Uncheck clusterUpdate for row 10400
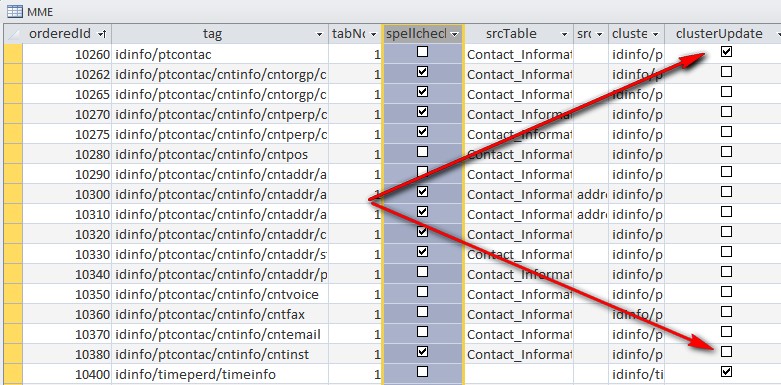 coord(726,372)
